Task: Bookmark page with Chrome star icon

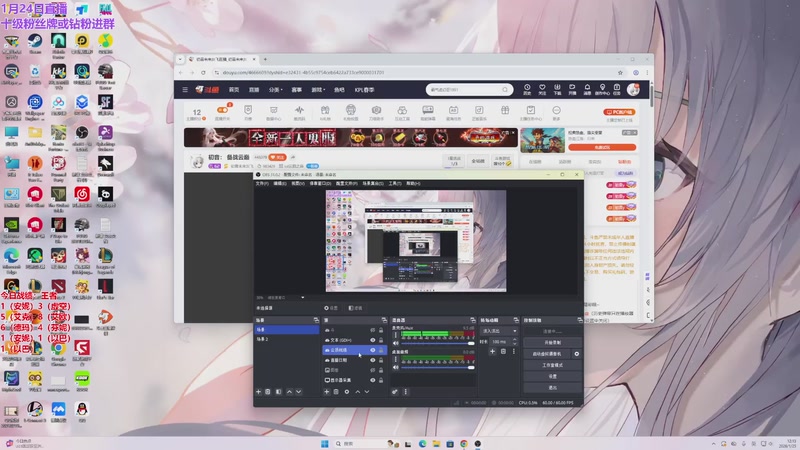Action: [620, 72]
